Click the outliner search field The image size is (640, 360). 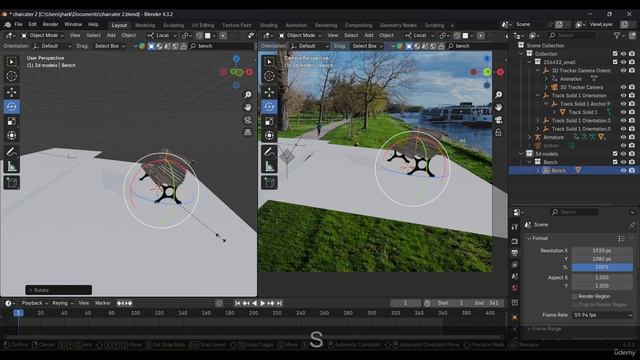point(573,36)
